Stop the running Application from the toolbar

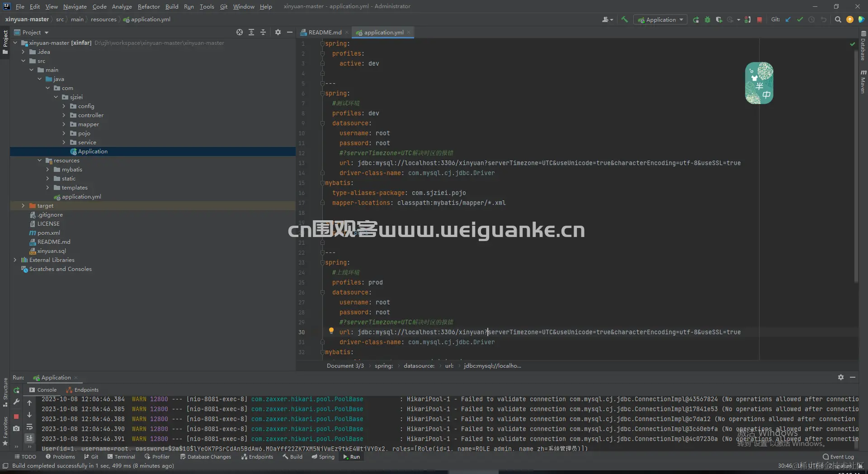click(x=759, y=19)
